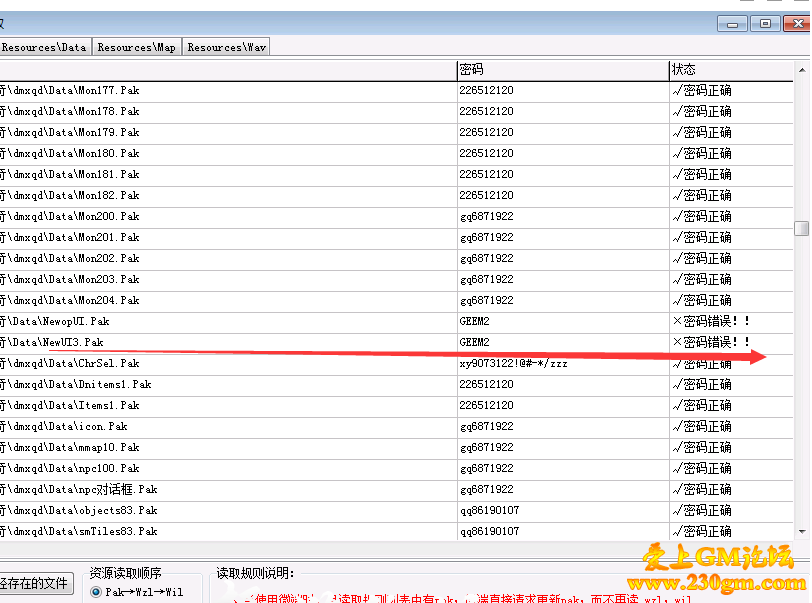The width and height of the screenshot is (812, 603).
Task: Select the icon.Pak file row
Action: pyautogui.click(x=396, y=426)
